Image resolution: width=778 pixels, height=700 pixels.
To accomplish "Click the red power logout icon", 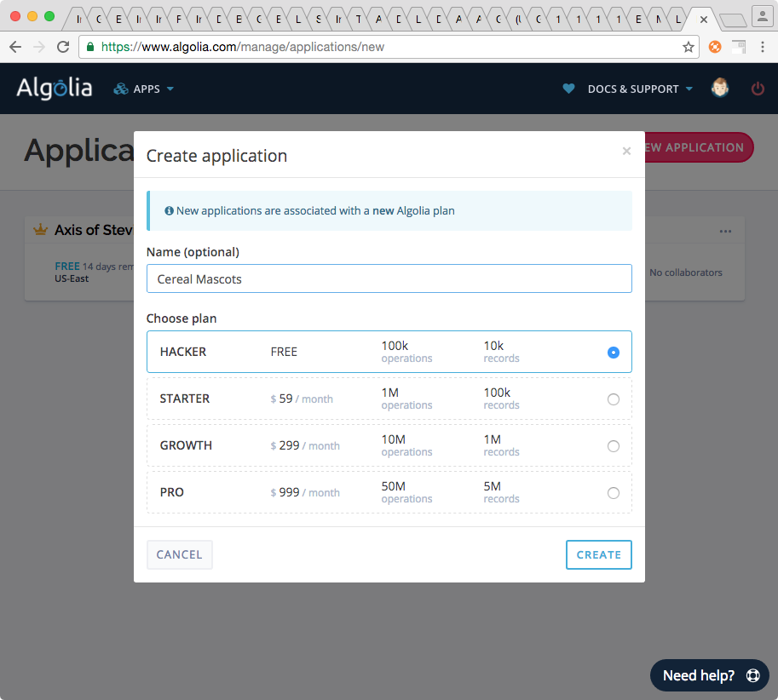I will [758, 89].
